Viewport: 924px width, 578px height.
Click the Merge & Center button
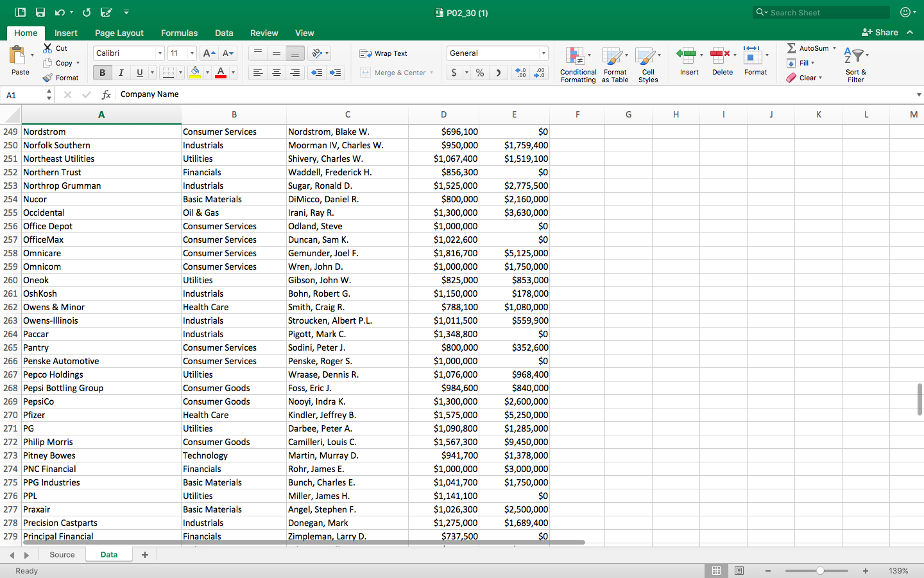point(393,73)
